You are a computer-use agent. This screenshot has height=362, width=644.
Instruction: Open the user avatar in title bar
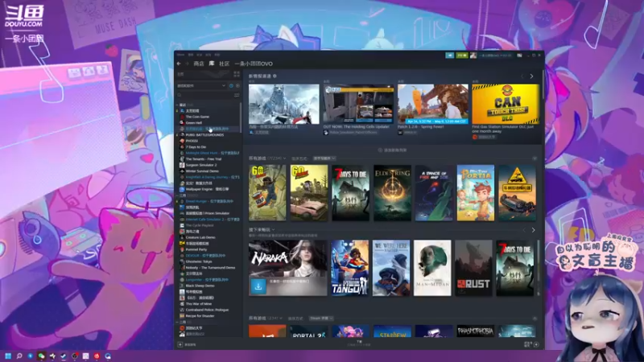[473, 55]
